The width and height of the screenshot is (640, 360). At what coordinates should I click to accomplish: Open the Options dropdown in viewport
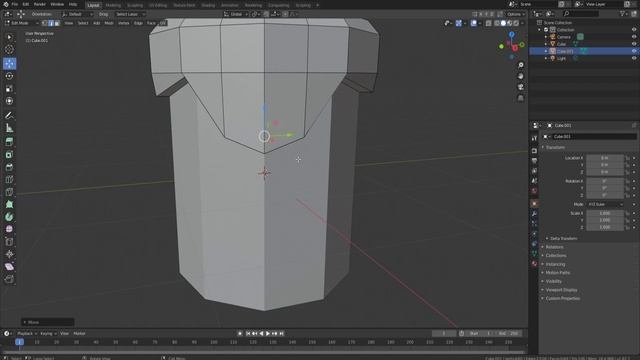coord(516,14)
